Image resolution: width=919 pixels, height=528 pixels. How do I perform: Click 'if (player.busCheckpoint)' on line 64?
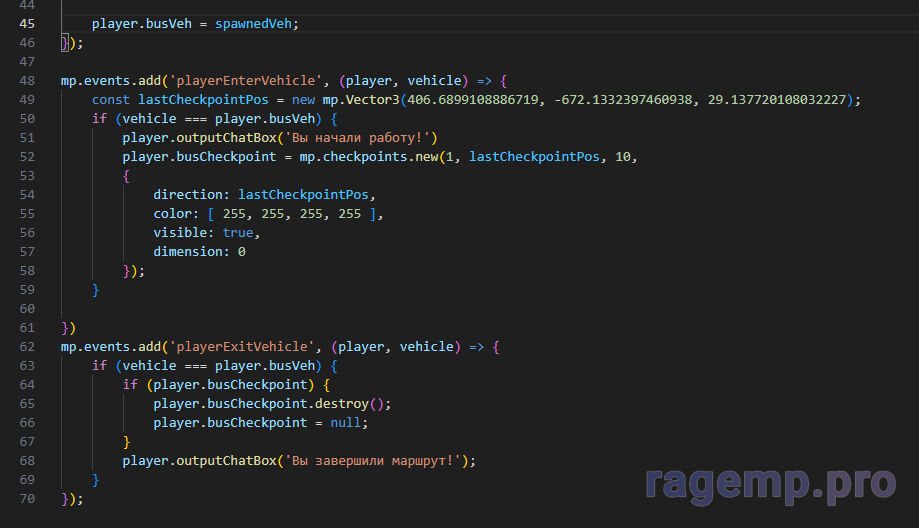(218, 385)
